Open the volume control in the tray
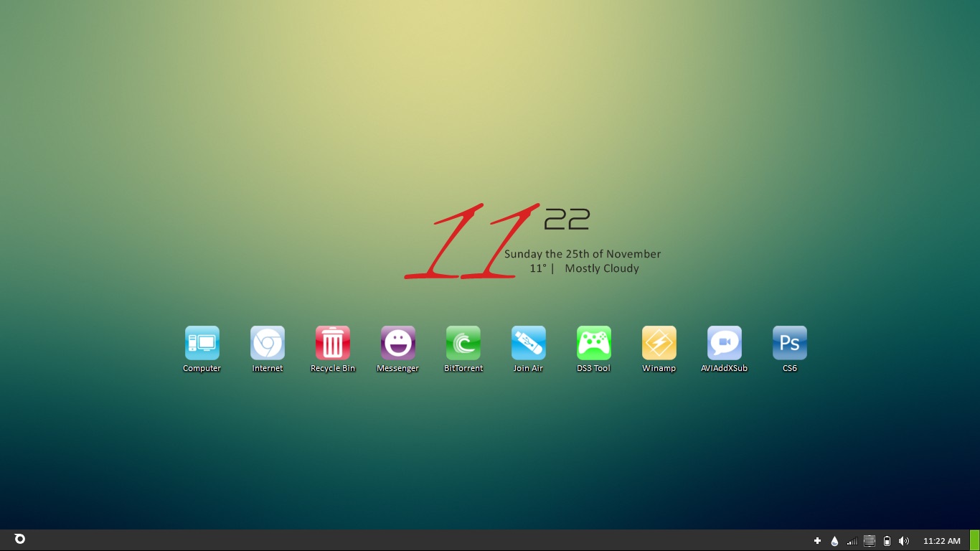The image size is (980, 551). click(903, 541)
